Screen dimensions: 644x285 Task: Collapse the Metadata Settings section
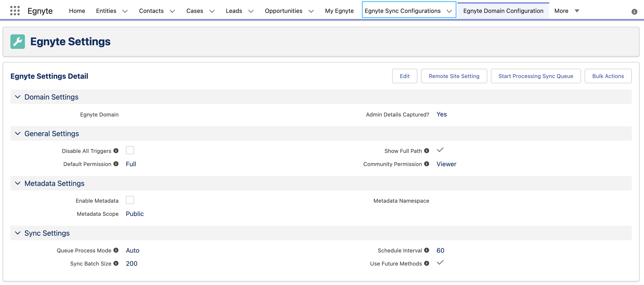(x=17, y=183)
